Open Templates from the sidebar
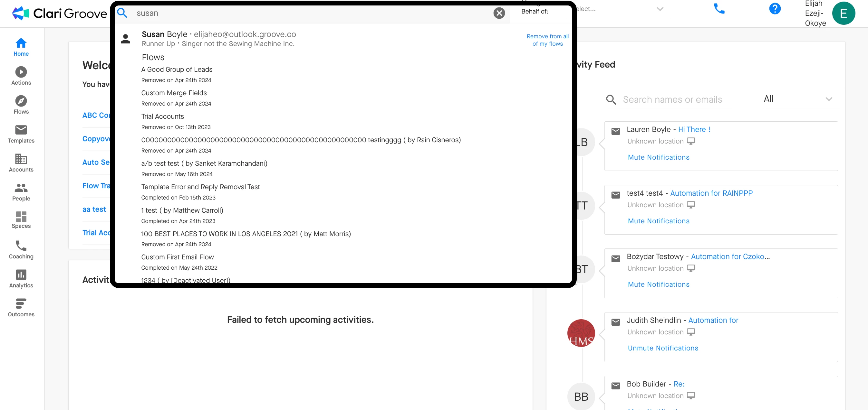This screenshot has width=868, height=410. pyautogui.click(x=21, y=134)
